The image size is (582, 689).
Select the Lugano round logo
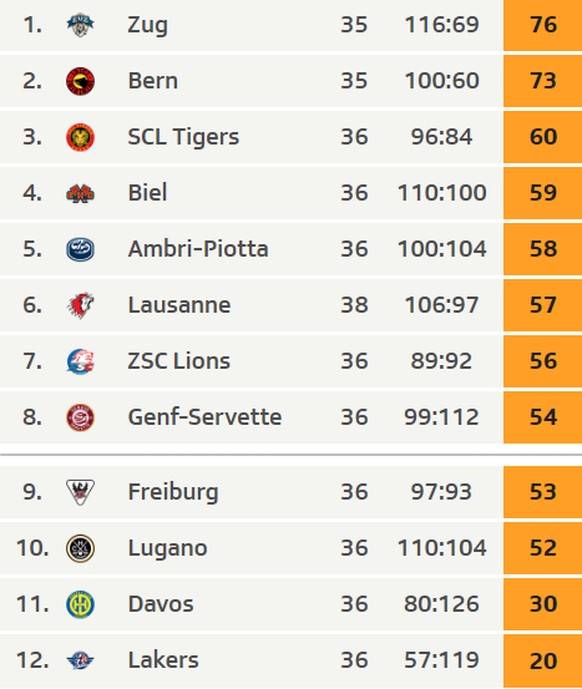click(80, 548)
